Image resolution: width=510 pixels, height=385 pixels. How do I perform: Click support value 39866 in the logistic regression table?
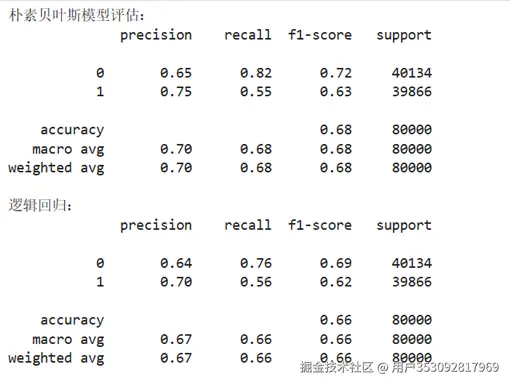412,282
